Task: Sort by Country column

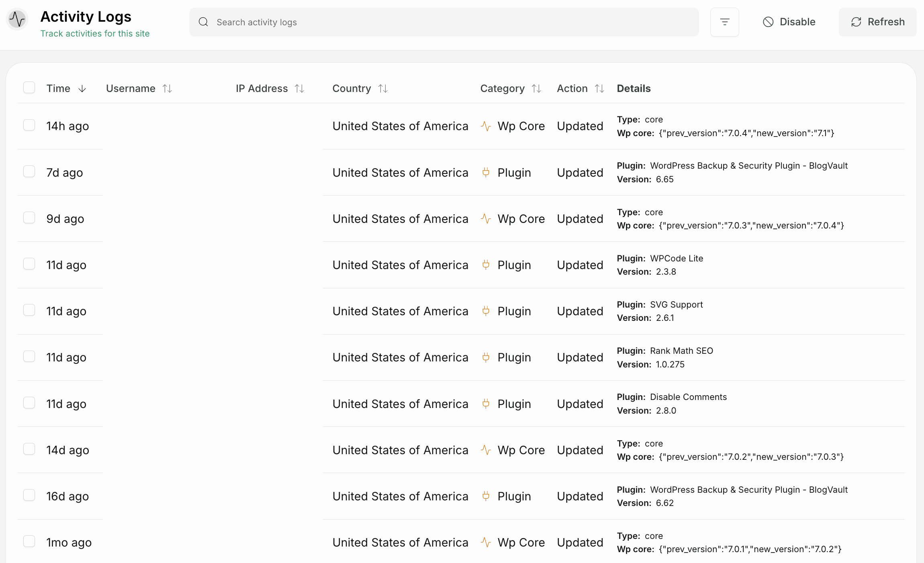Action: 383,89
